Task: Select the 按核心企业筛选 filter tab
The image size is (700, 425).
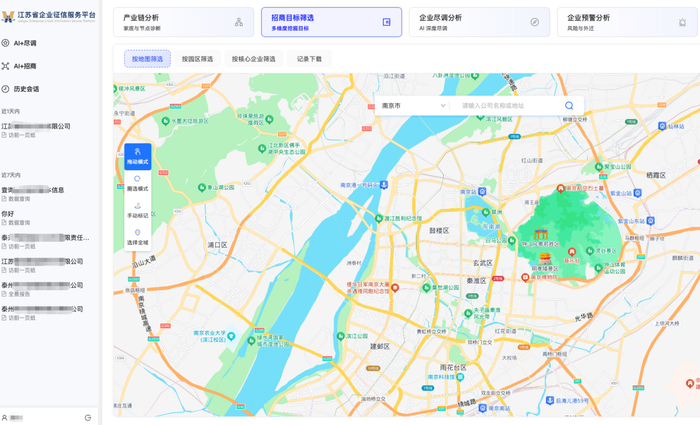Action: (254, 59)
